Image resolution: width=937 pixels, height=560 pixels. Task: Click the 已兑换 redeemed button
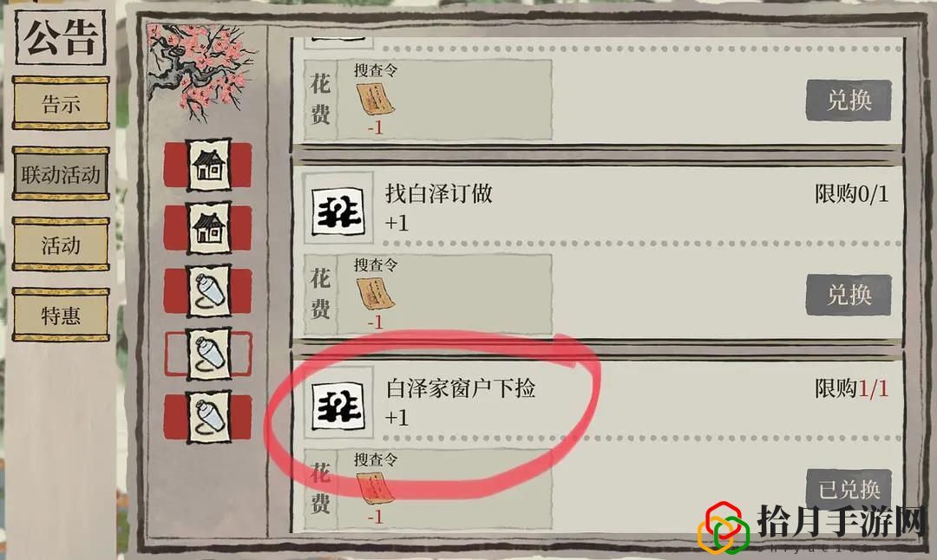[848, 488]
